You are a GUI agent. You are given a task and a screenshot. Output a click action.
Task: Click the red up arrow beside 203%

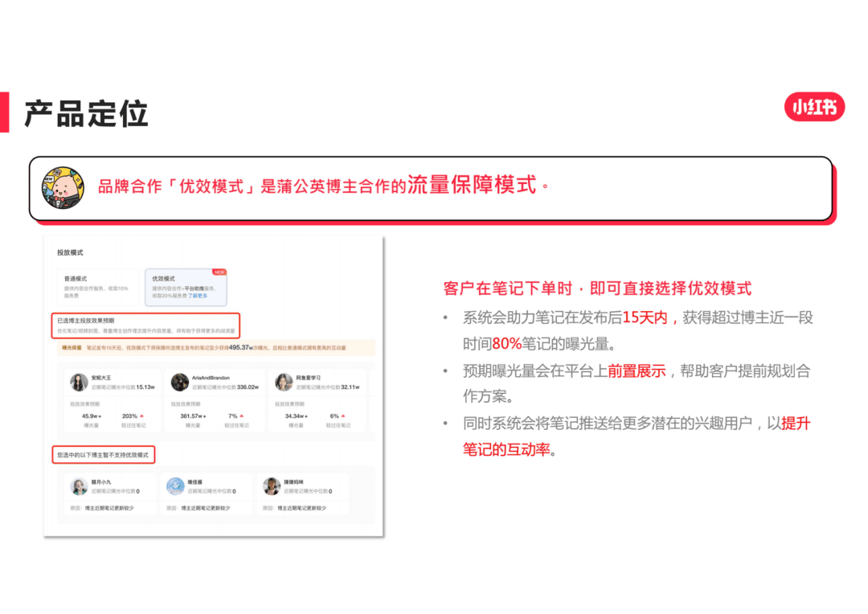[x=141, y=415]
